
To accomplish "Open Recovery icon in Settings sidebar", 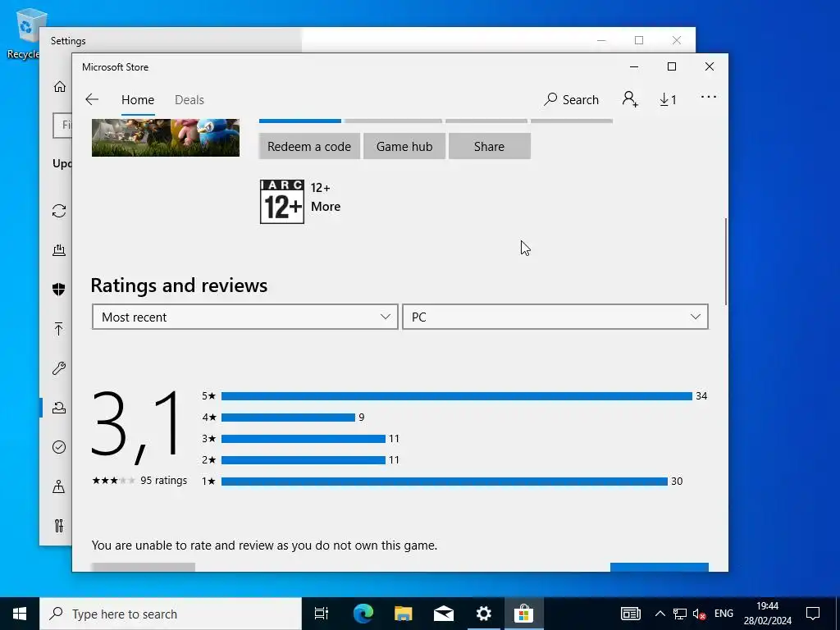I will (x=59, y=408).
